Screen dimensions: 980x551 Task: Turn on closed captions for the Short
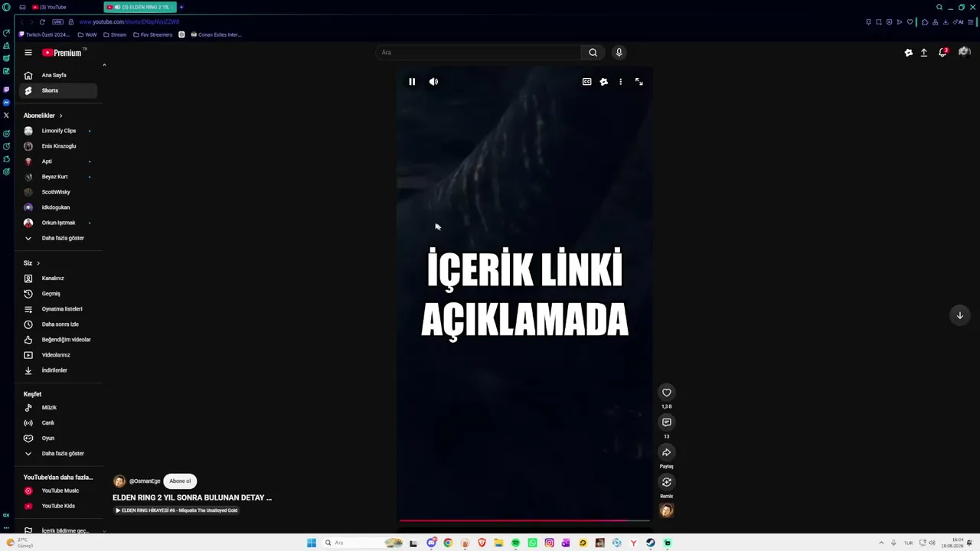tap(586, 82)
